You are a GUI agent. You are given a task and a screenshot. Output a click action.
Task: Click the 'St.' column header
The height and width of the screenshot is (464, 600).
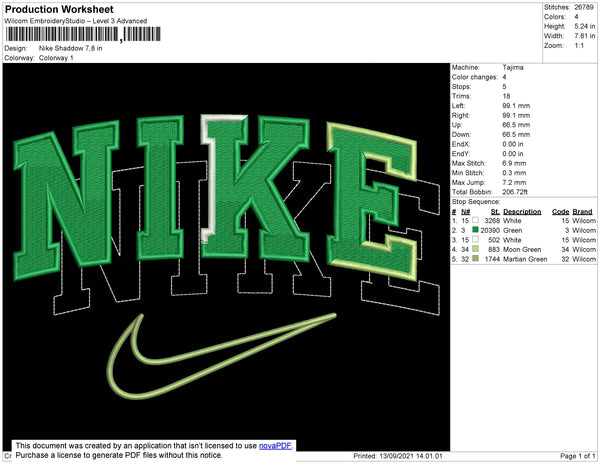(495, 212)
